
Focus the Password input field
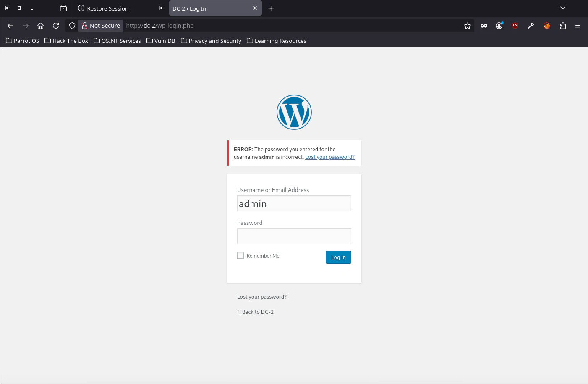coord(294,236)
